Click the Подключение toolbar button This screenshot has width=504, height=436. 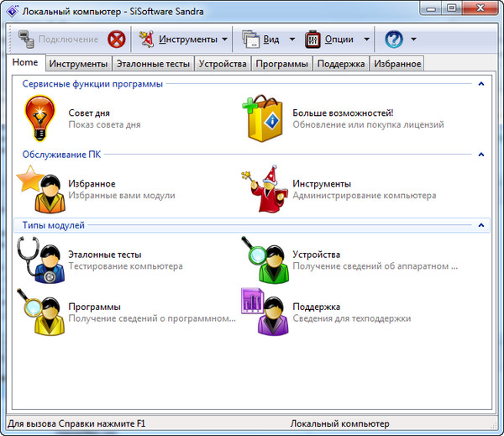[57, 39]
